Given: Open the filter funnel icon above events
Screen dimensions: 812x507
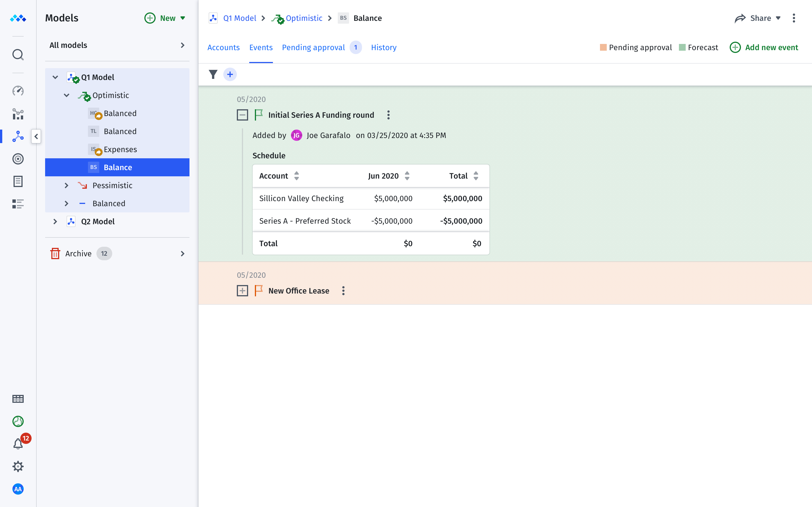Looking at the screenshot, I should (x=213, y=74).
